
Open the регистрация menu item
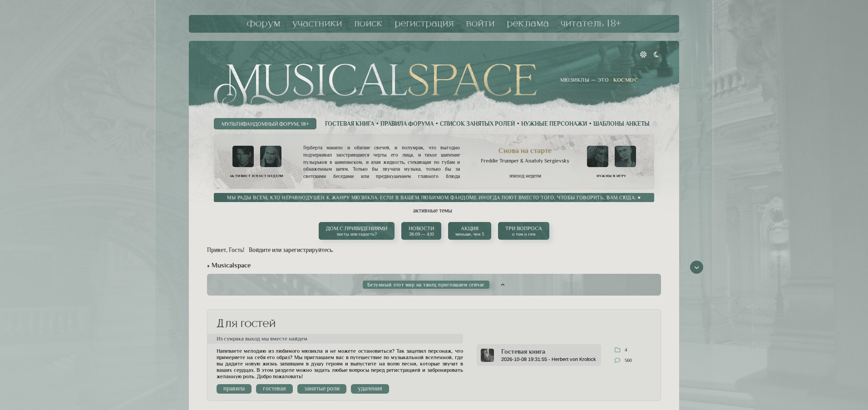coord(424,24)
